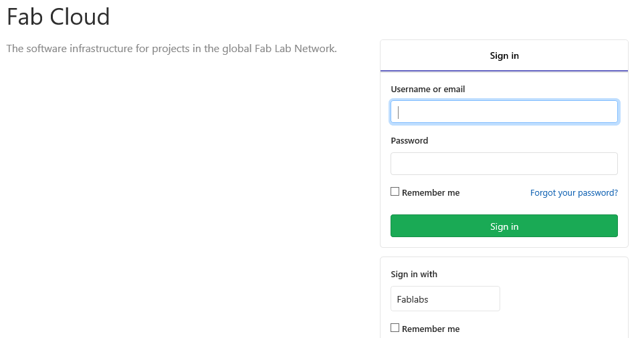Switch to the Sign in tab
This screenshot has width=644, height=338.
click(504, 56)
